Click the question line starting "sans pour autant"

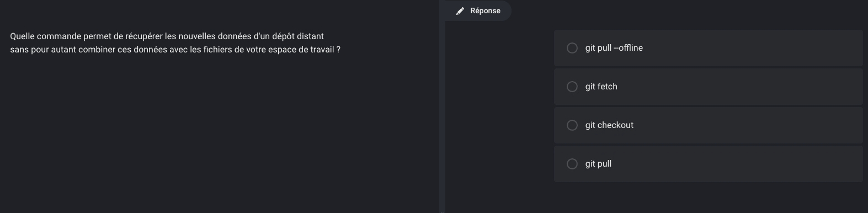(175, 50)
